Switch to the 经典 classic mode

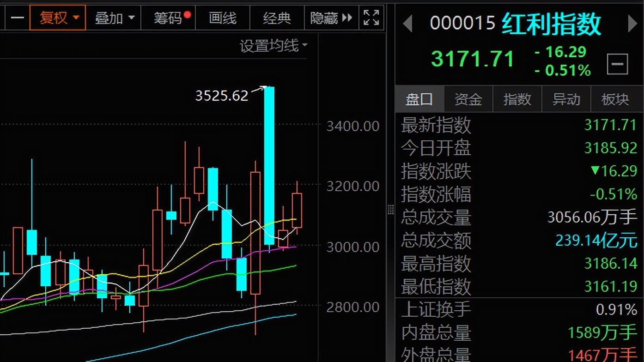click(277, 18)
